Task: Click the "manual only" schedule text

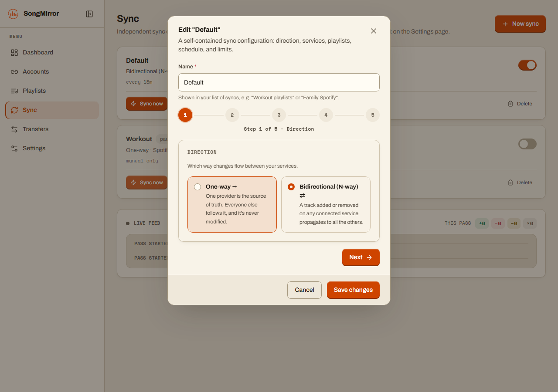Action: [142, 161]
